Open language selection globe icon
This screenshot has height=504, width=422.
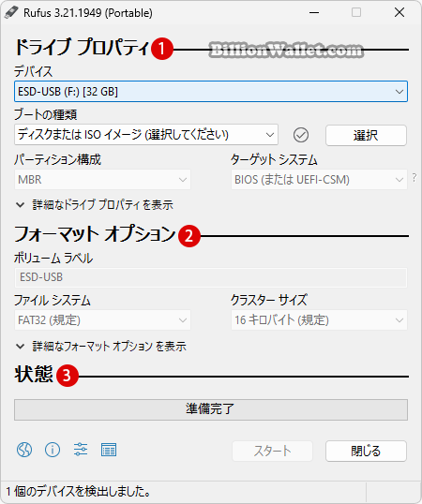[24, 450]
